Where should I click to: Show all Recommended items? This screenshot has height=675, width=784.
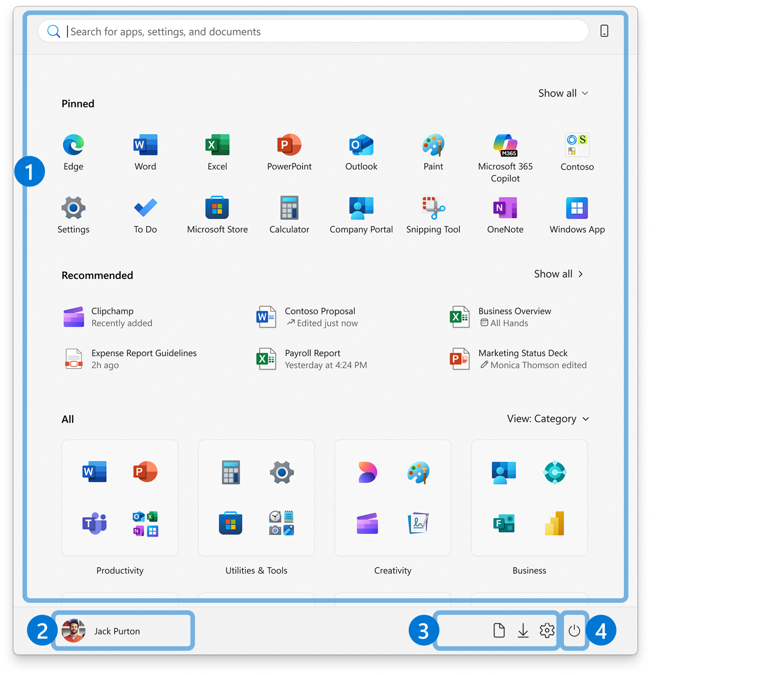coord(559,274)
